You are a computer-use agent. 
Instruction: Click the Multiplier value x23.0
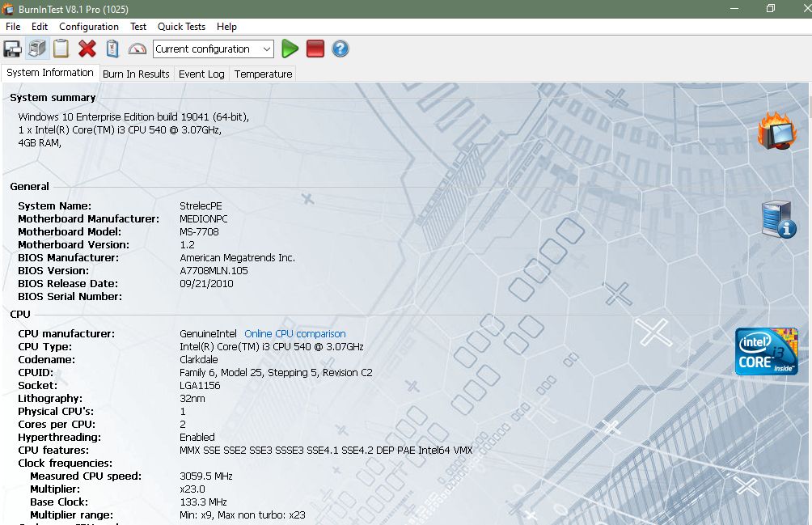192,489
